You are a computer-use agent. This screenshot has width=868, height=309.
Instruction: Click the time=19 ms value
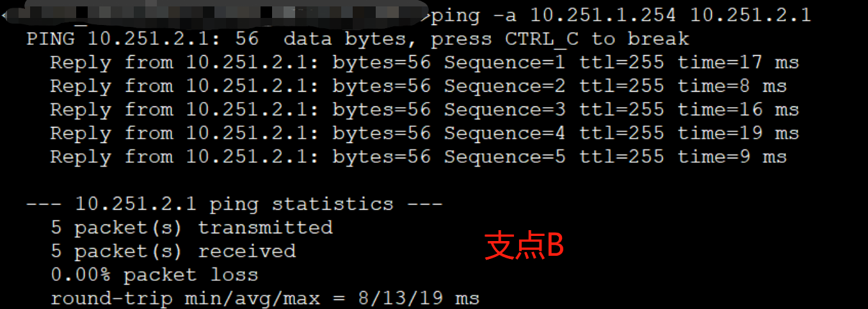[x=738, y=133]
